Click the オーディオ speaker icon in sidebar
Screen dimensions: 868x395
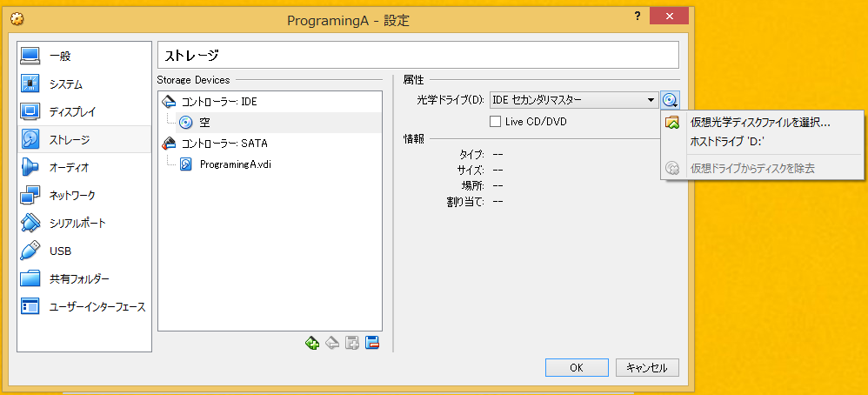coord(30,167)
